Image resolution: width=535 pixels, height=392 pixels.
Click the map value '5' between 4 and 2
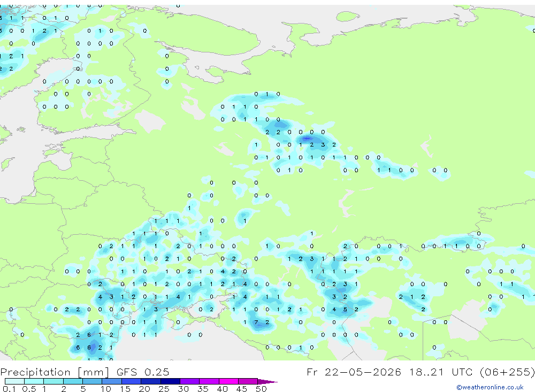(x=345, y=310)
